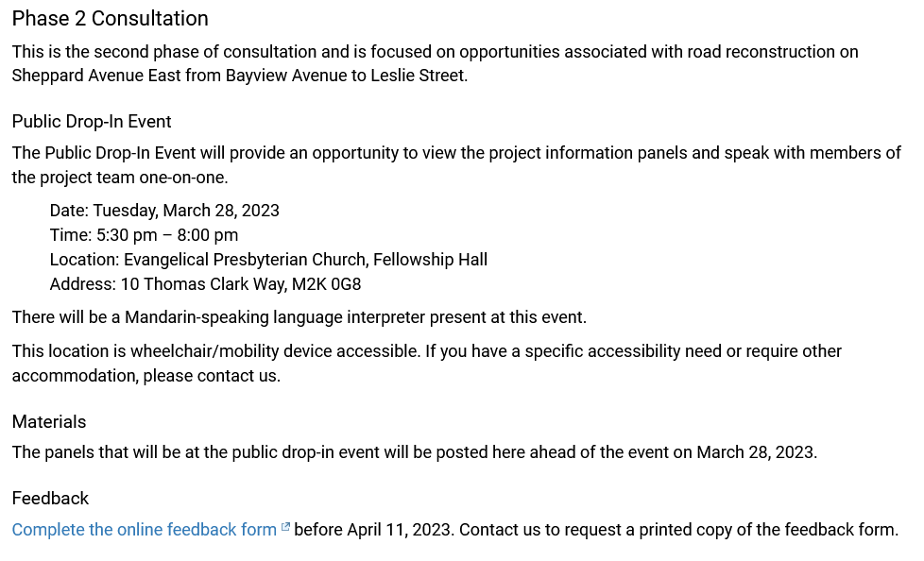The image size is (924, 561).
Task: Click the 'Bayview Avenue to Leslie Street' text
Action: pyautogui.click(x=347, y=76)
